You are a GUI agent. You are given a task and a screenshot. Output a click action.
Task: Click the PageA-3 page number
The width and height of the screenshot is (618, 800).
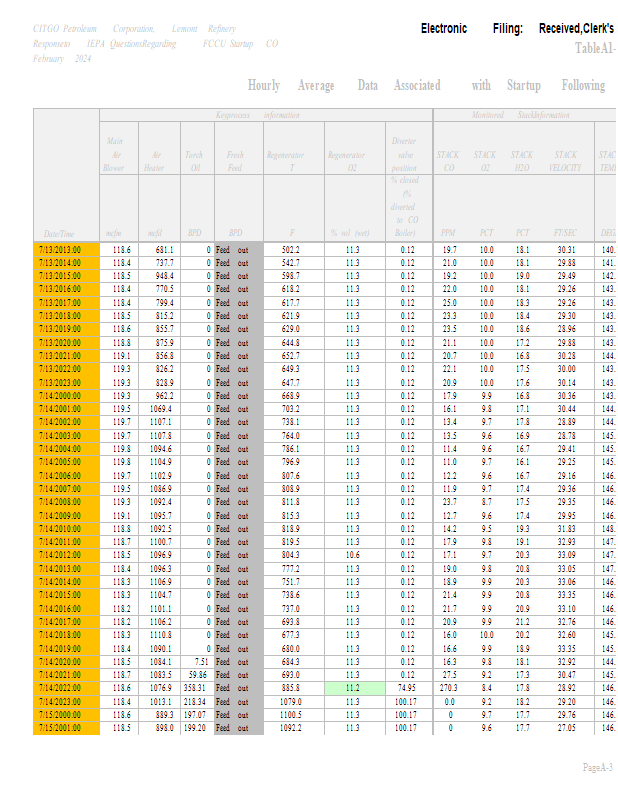(x=598, y=767)
